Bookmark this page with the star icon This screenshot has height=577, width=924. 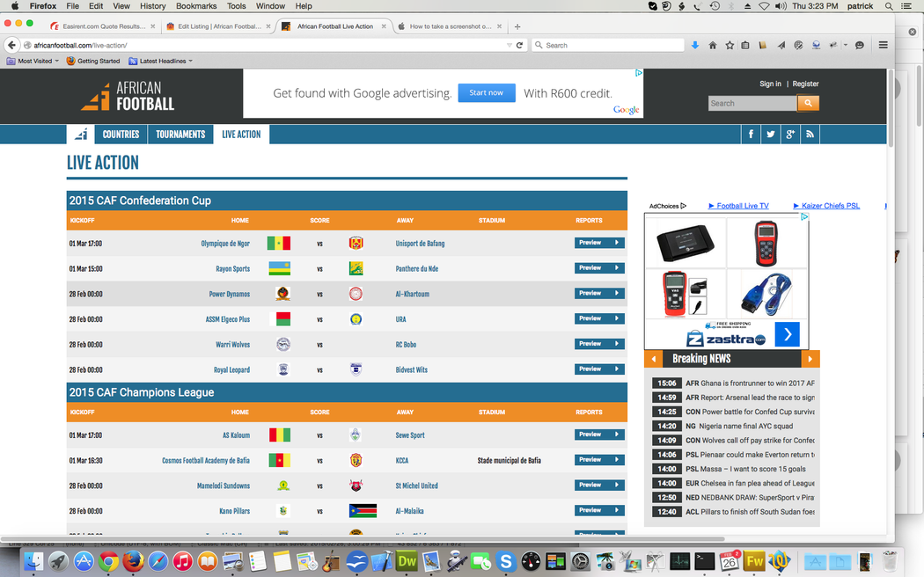click(x=730, y=45)
